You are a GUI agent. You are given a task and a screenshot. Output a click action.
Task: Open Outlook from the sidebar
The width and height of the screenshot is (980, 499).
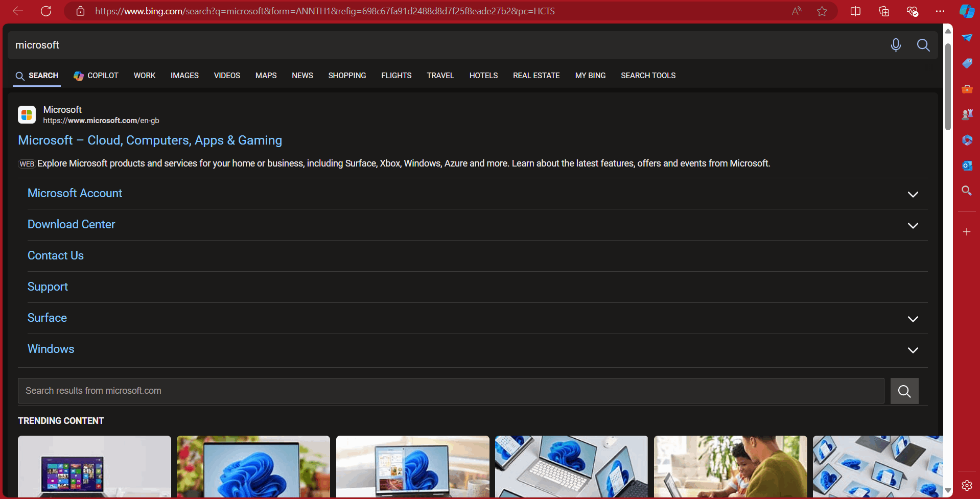point(967,165)
